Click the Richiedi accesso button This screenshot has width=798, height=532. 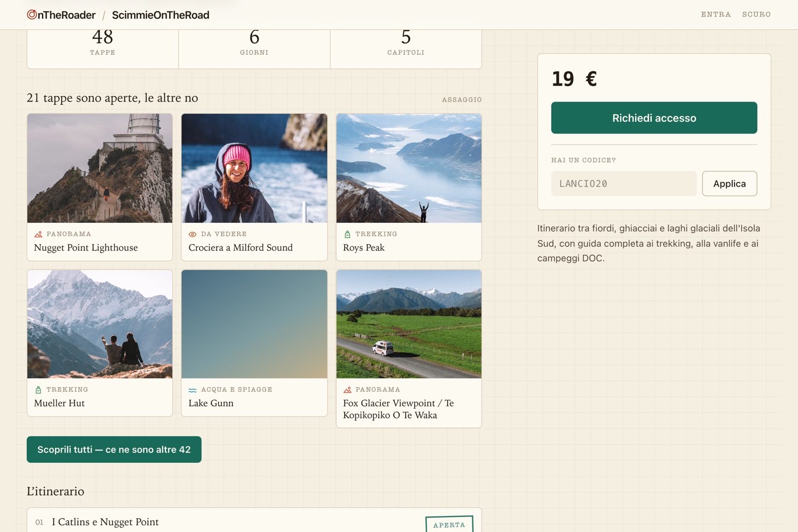point(654,118)
